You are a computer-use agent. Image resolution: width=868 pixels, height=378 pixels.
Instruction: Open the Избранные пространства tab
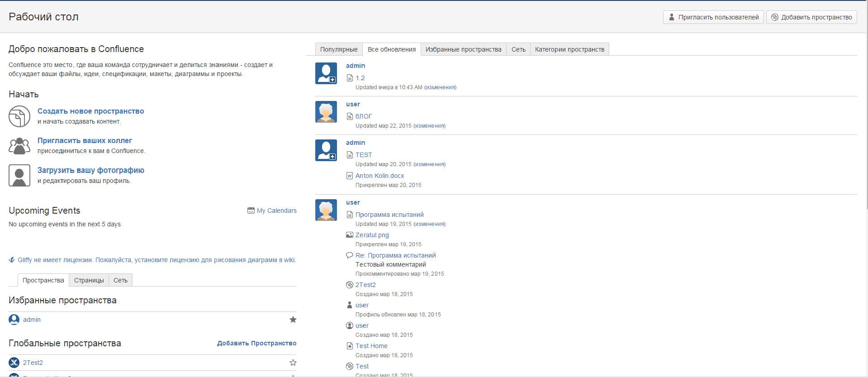[x=463, y=49]
